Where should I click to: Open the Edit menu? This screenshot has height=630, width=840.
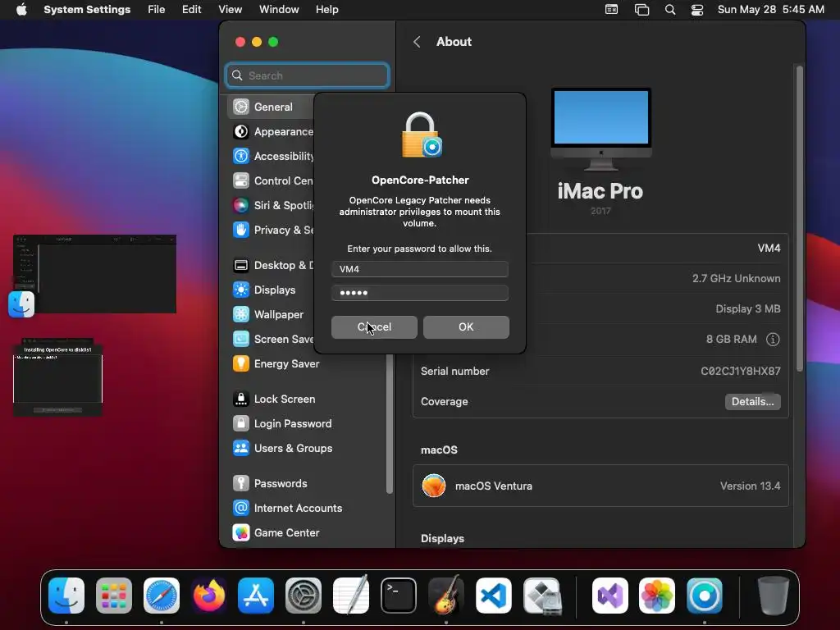pos(191,10)
